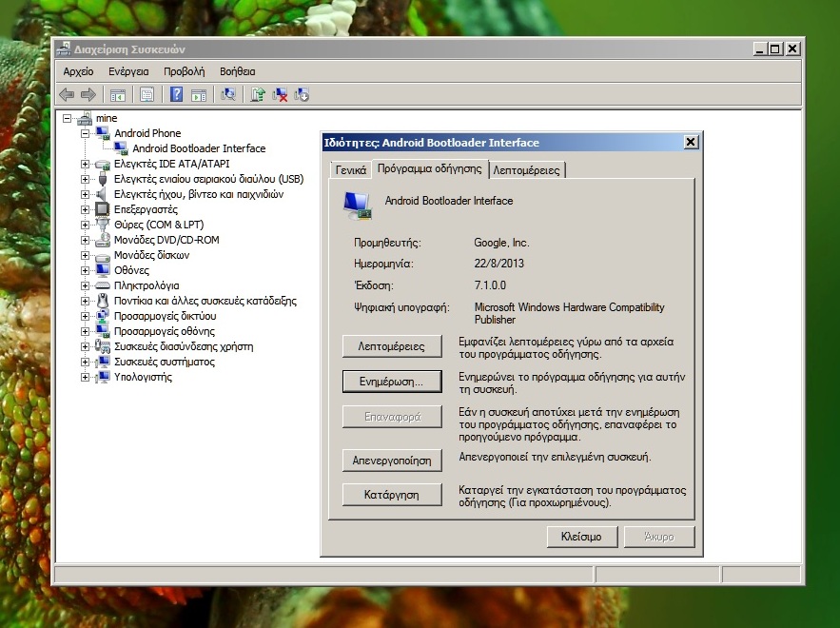Click the Back arrow toolbar icon
The height and width of the screenshot is (628, 840).
point(67,94)
